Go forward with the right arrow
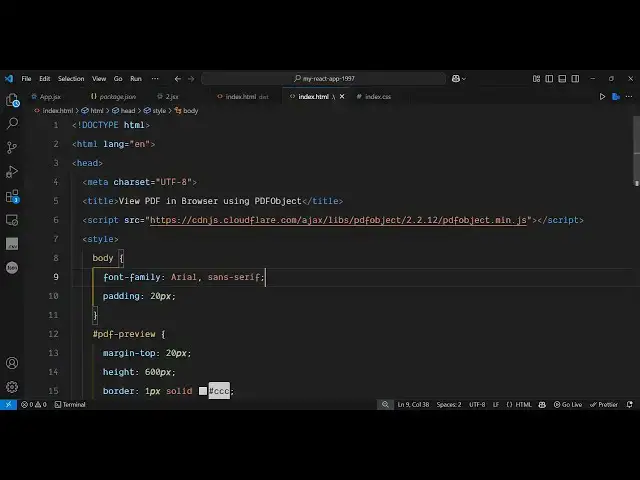This screenshot has height=480, width=640. click(x=191, y=79)
